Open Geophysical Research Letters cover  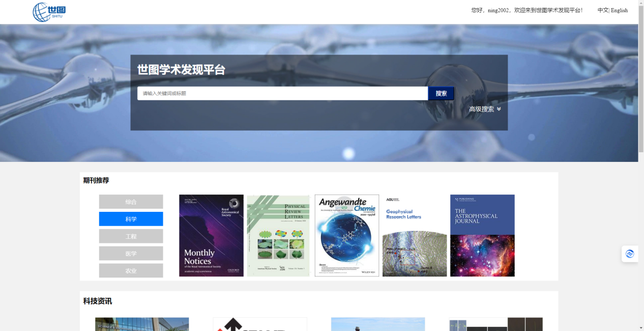click(x=414, y=235)
